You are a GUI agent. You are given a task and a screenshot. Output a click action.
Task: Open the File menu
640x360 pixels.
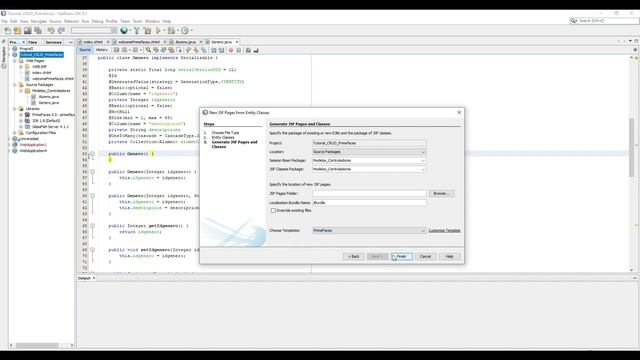pyautogui.click(x=4, y=21)
